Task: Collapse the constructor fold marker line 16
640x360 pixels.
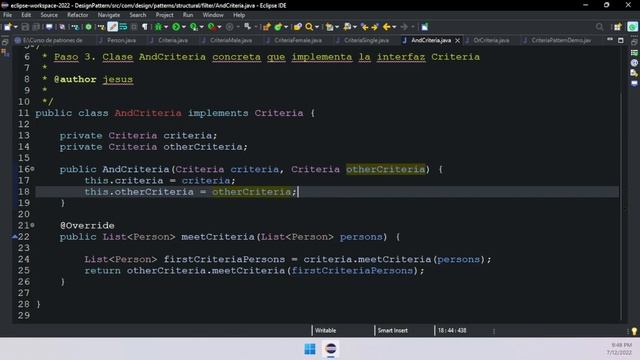Action: pos(33,169)
